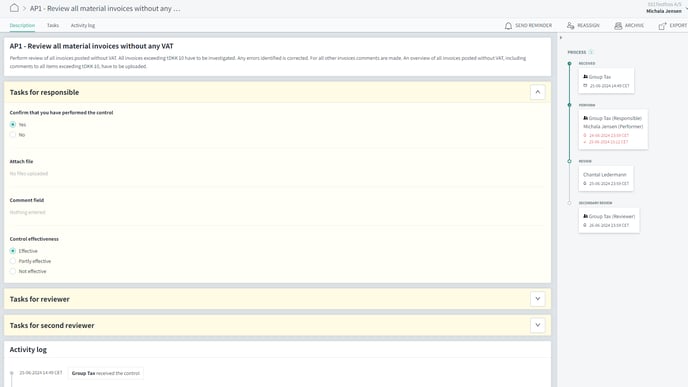Collapse the process side panel arrow
688x387 pixels.
[561, 38]
